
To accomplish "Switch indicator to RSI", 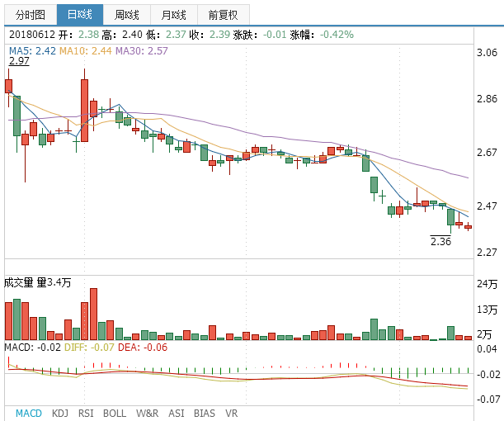I will pyautogui.click(x=86, y=413).
